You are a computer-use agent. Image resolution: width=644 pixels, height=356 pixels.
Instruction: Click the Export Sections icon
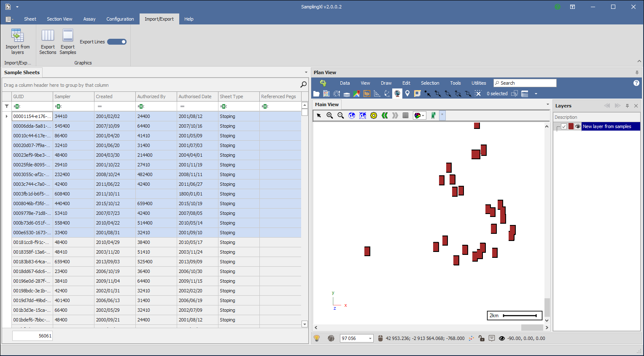tap(48, 36)
